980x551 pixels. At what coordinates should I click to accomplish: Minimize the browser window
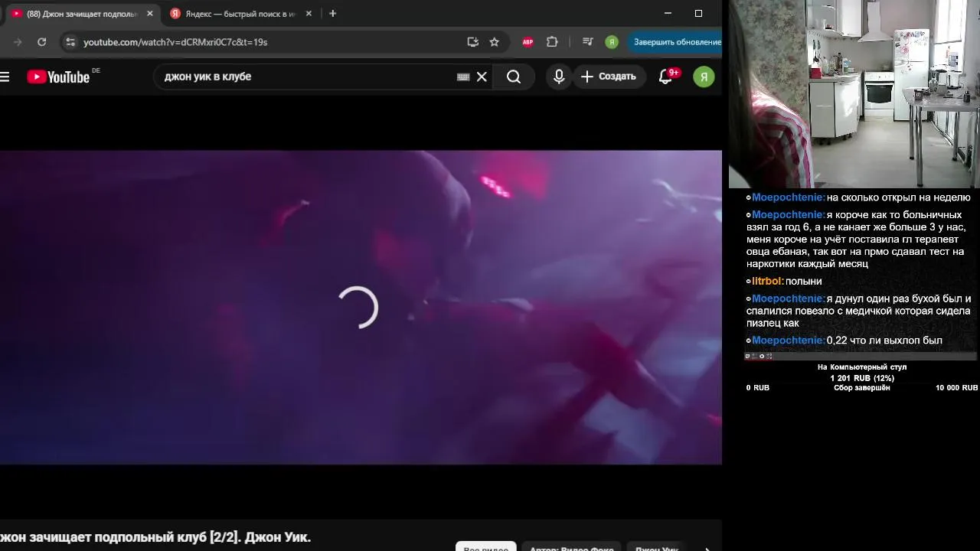pos(668,13)
